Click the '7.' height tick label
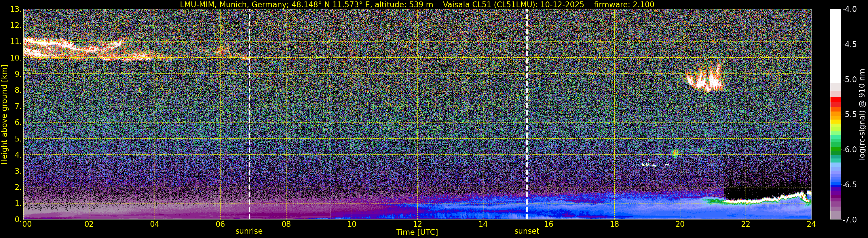This screenshot has height=238, width=868. coord(18,107)
